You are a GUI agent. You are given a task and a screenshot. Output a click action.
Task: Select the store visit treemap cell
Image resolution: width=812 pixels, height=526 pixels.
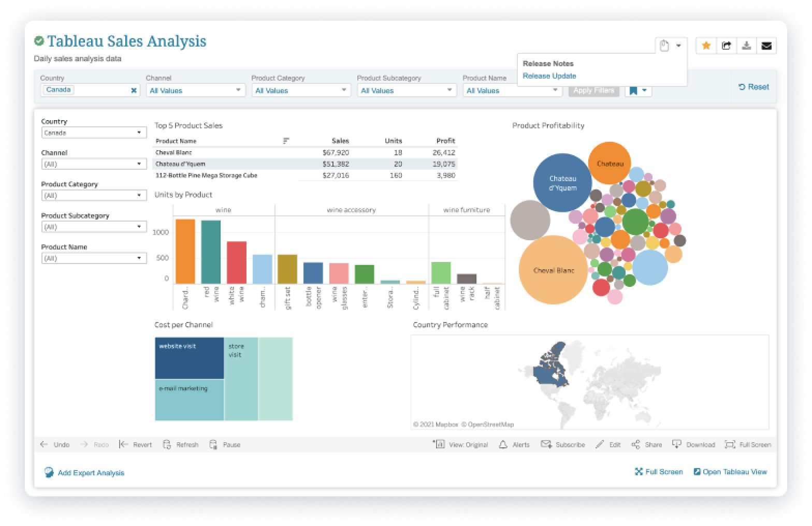(x=241, y=379)
